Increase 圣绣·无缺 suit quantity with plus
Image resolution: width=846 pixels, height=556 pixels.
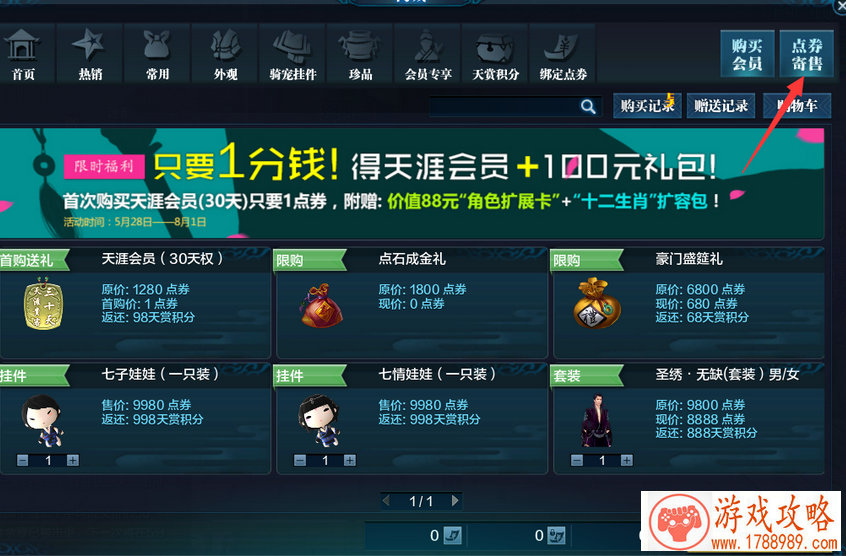point(626,460)
